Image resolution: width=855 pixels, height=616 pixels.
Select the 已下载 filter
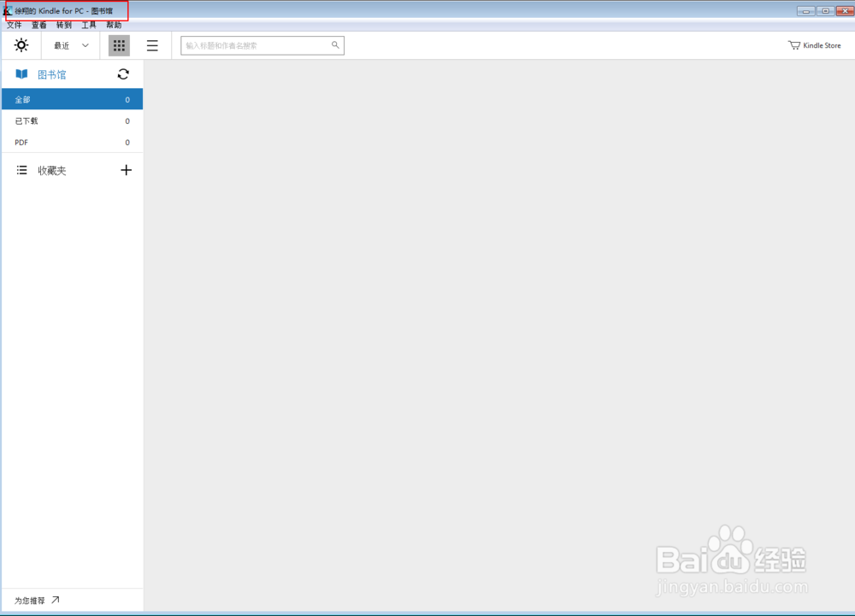click(x=72, y=121)
